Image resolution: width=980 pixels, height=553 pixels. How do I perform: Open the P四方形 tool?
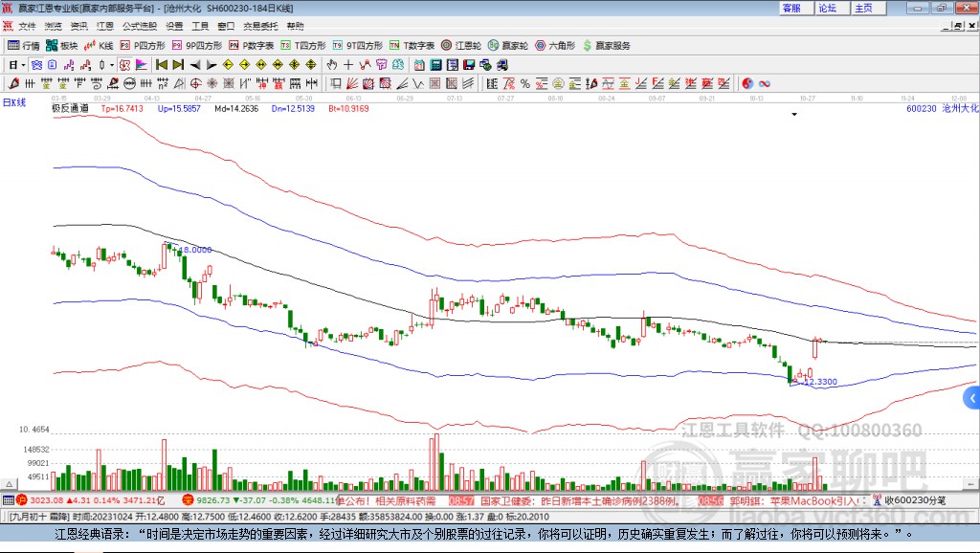pyautogui.click(x=143, y=46)
